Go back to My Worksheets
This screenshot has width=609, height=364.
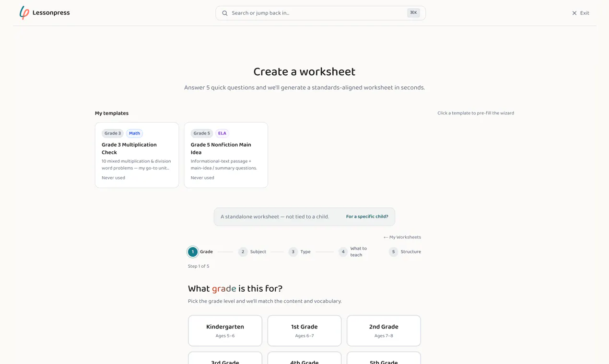coord(402,237)
